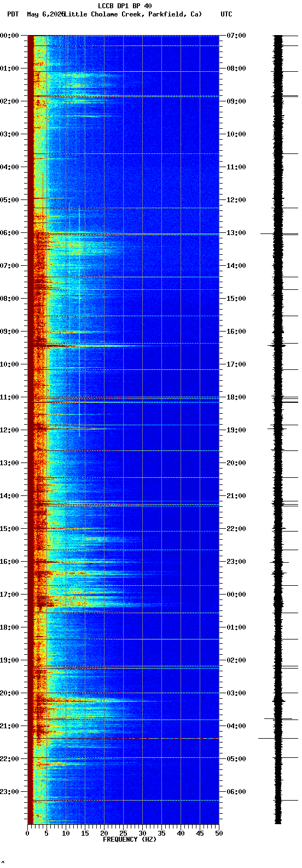Screen dimensions: 302x868
Task: Click the 00:00 PDT time label
Action: pyautogui.click(x=10, y=36)
